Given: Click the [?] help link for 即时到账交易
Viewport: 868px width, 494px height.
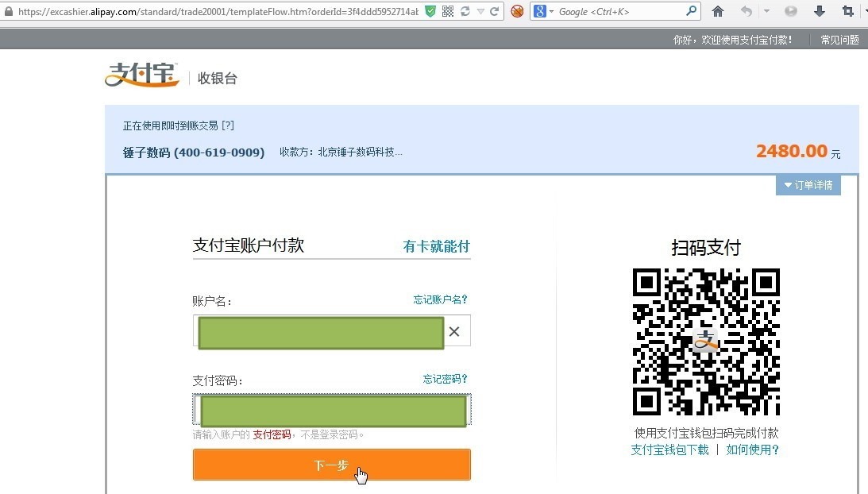Looking at the screenshot, I should pos(227,125).
